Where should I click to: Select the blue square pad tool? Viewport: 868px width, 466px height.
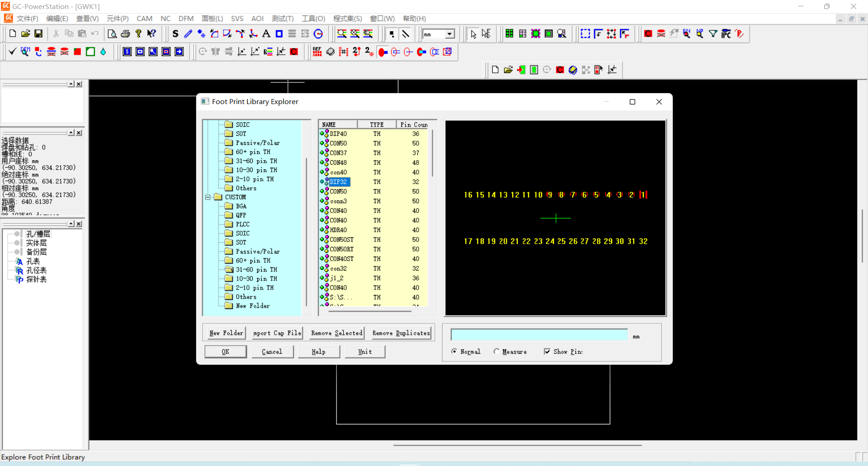tap(279, 33)
